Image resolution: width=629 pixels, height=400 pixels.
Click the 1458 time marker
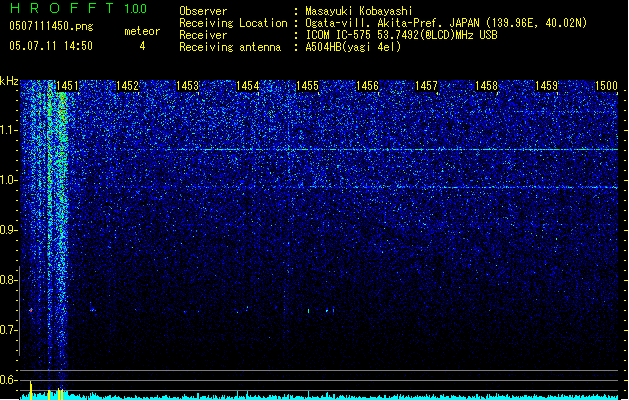pyautogui.click(x=486, y=86)
